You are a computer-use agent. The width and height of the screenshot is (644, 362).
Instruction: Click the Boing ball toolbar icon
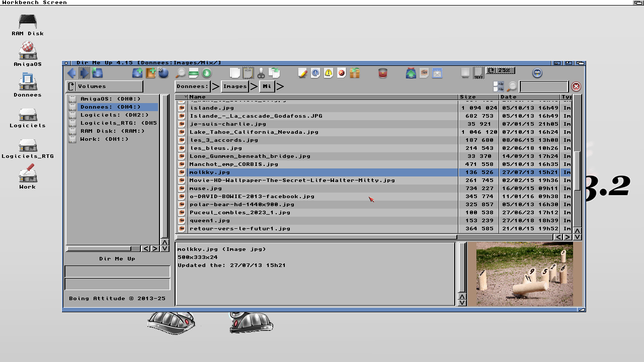(341, 73)
